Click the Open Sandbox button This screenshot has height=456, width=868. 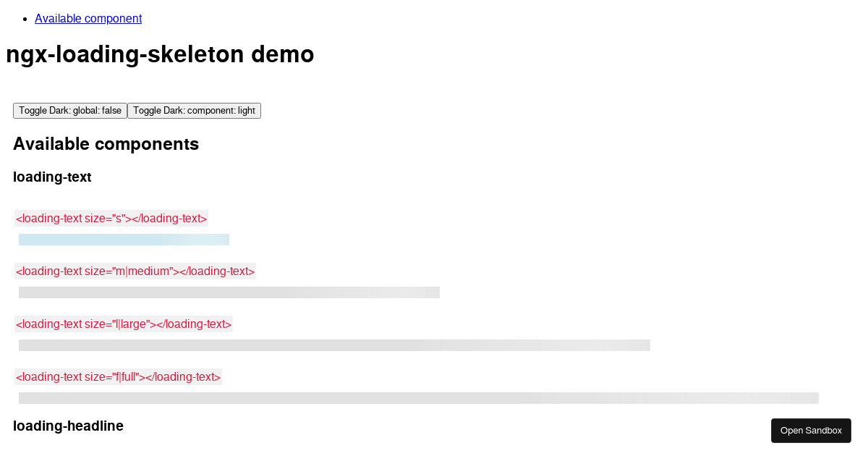click(x=811, y=431)
